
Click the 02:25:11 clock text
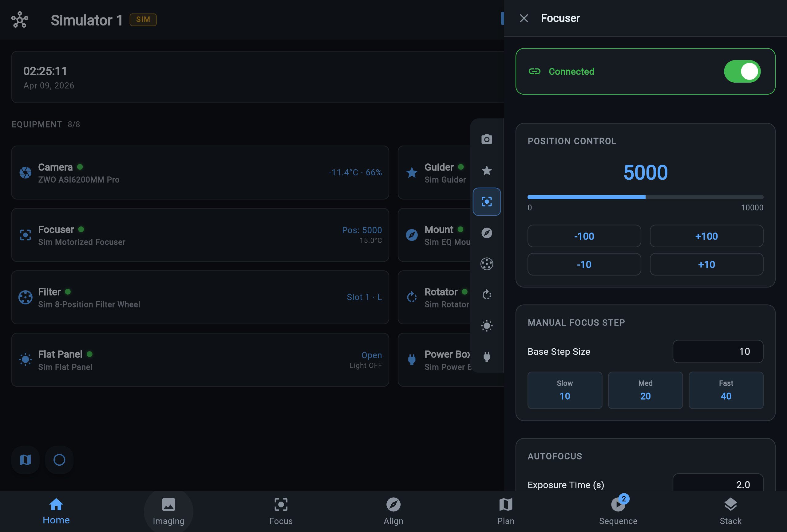[45, 71]
